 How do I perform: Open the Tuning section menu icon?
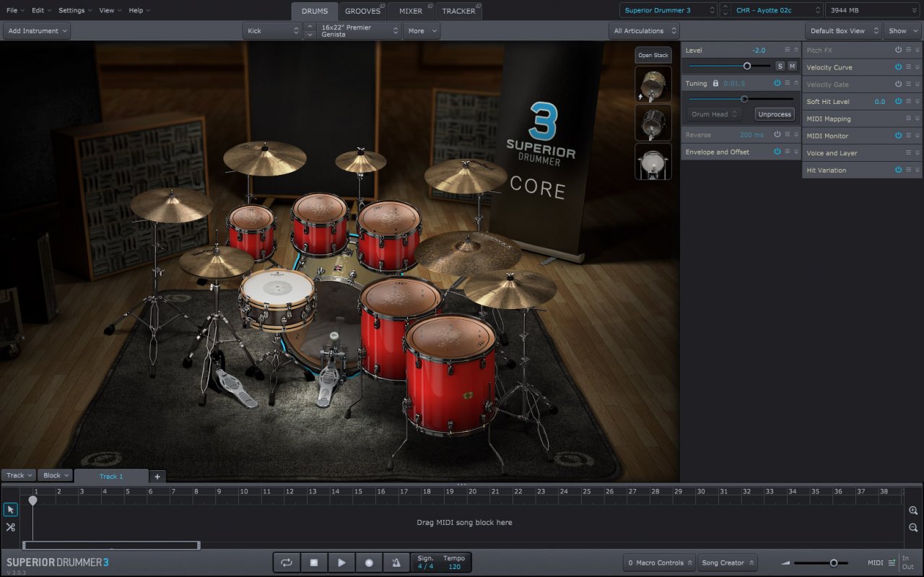[x=788, y=83]
